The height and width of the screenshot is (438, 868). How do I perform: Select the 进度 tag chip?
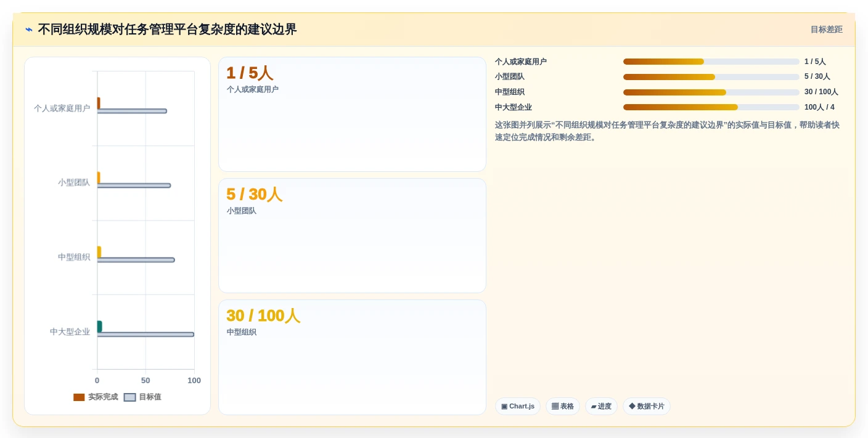(x=601, y=407)
